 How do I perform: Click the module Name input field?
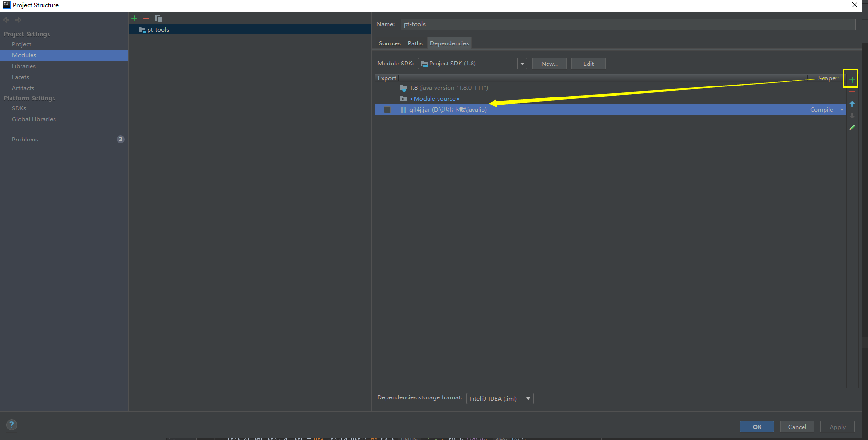point(628,24)
